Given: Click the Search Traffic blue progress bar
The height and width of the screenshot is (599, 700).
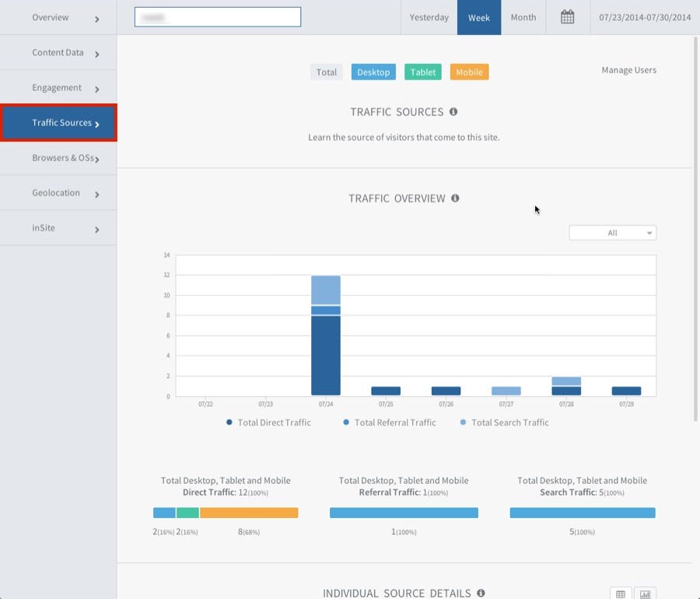Looking at the screenshot, I should tap(583, 513).
